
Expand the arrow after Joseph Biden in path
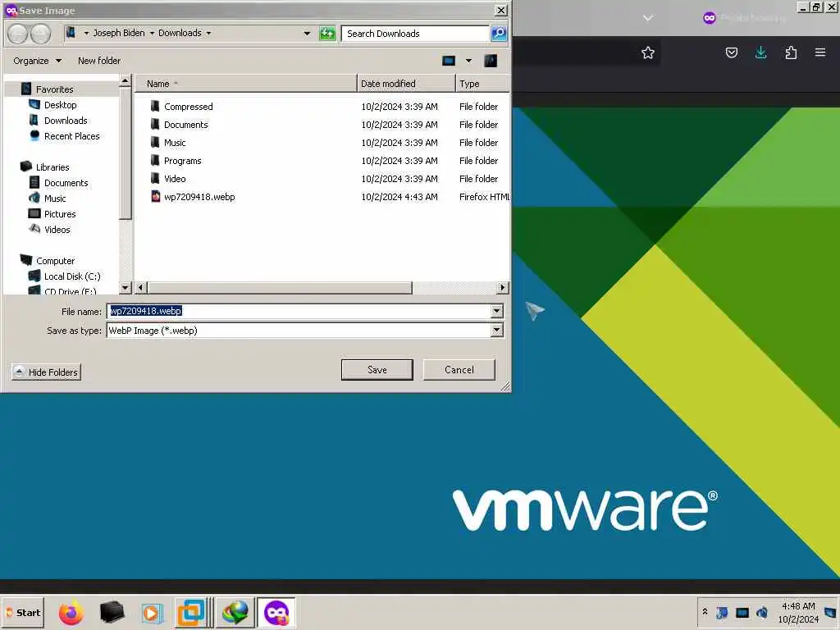152,33
